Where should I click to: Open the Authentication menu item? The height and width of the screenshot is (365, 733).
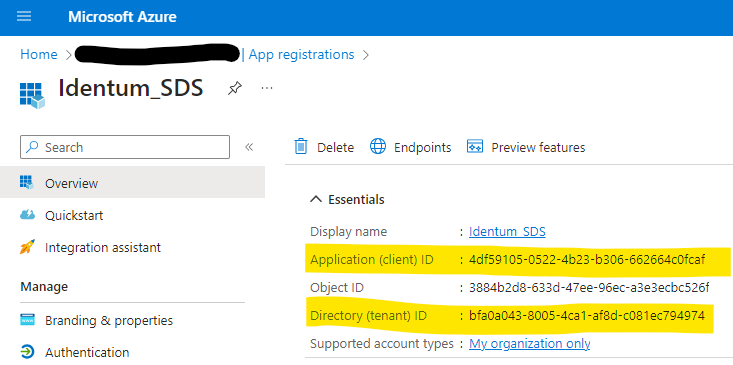[x=86, y=351]
